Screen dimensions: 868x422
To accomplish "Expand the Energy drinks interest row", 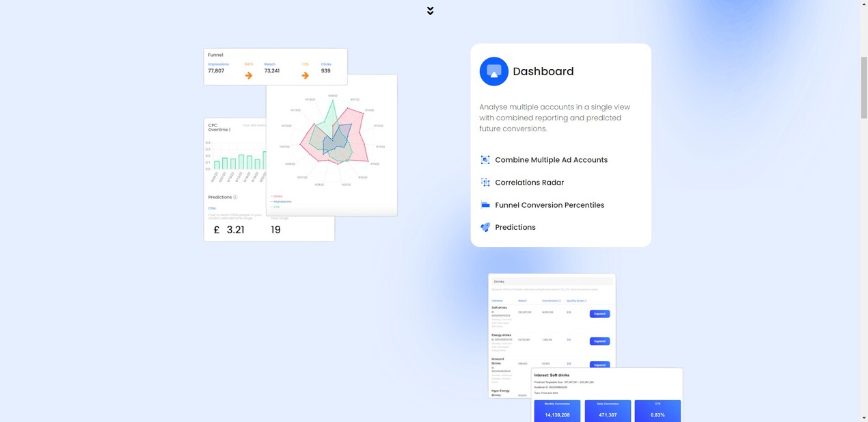I will [599, 341].
